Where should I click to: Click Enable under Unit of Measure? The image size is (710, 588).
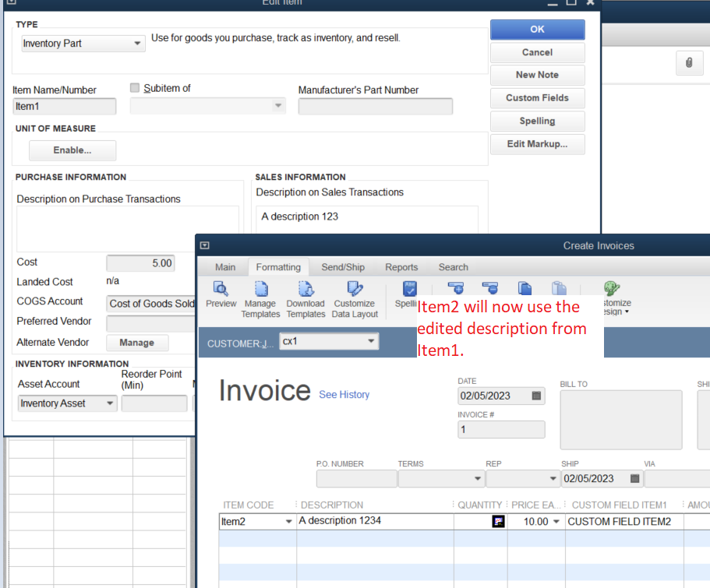tap(72, 150)
